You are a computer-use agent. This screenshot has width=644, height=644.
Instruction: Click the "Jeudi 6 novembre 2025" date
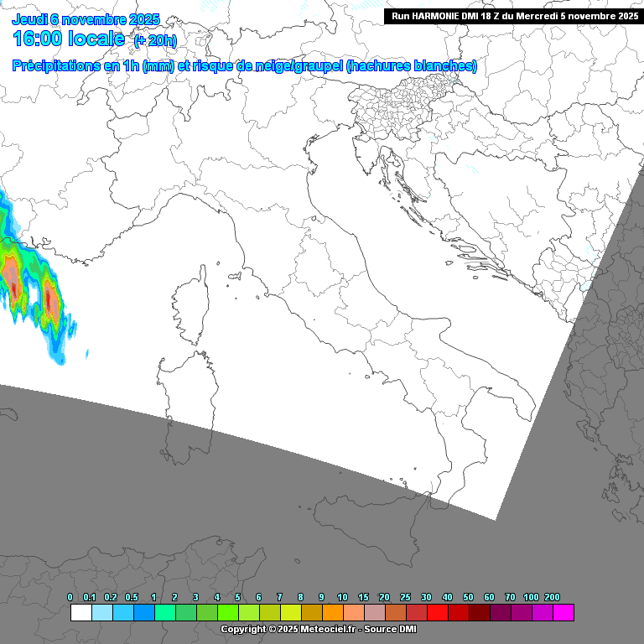[86, 19]
